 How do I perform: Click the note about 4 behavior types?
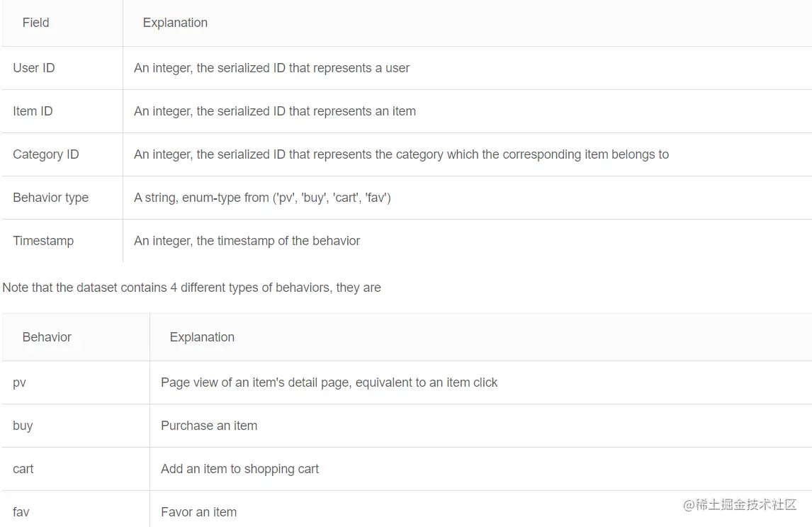point(191,288)
